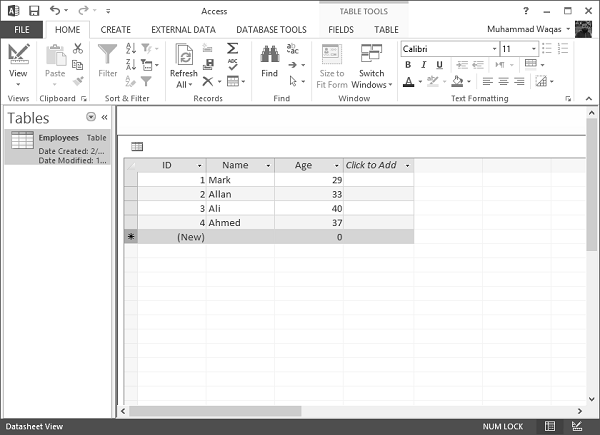Click the Save icon in title bar
Screen dimensions: 600x435
pyautogui.click(x=32, y=10)
